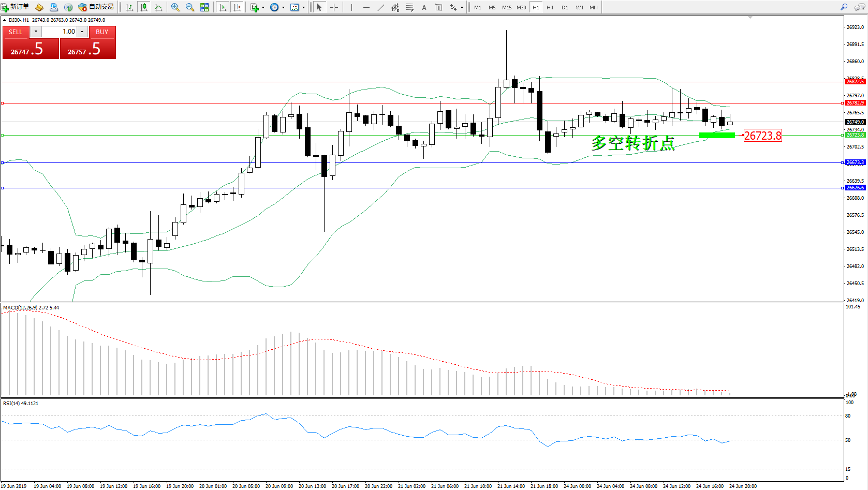Switch to the M15 timeframe
Image resolution: width=868 pixels, height=490 pixels.
(x=506, y=7)
